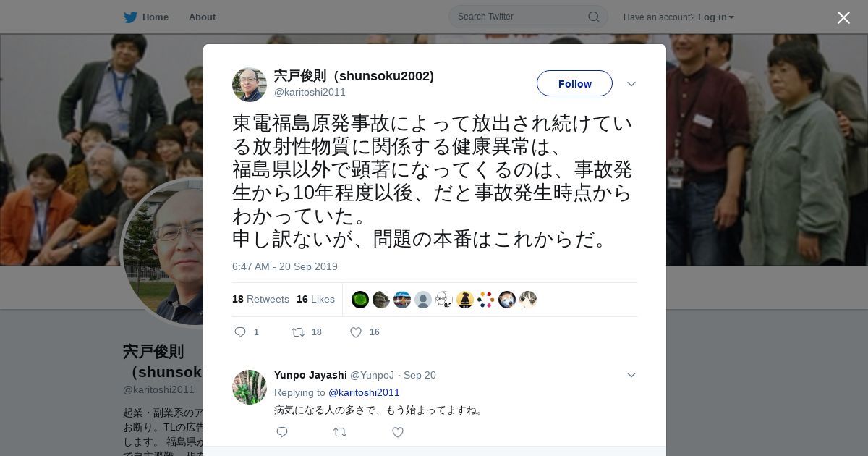The image size is (868, 456).
Task: Click the Twitter bird Home icon
Action: pos(130,17)
